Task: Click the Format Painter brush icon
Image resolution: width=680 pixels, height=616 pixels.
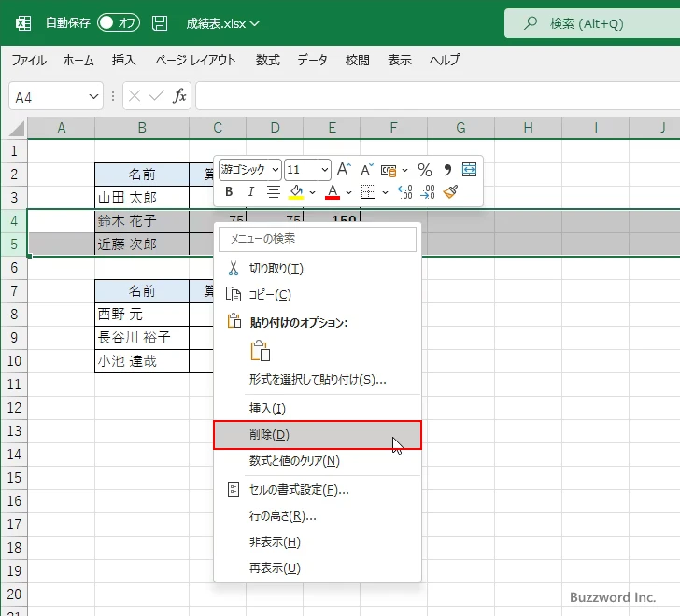Action: click(450, 191)
